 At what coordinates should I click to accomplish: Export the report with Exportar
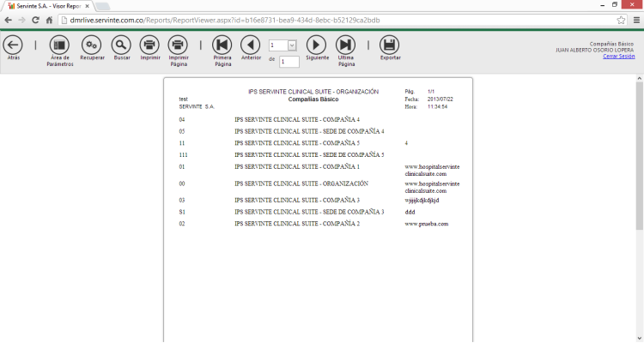(x=390, y=45)
